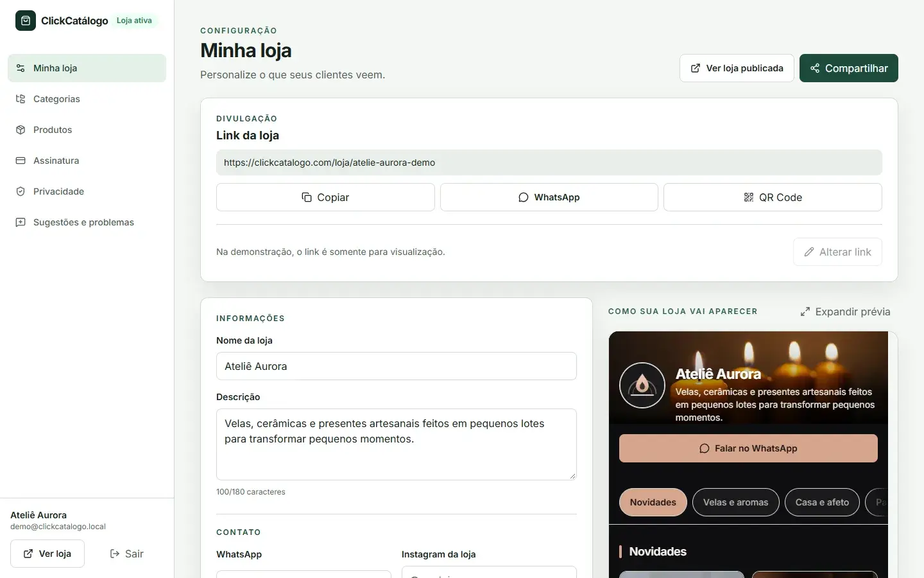Click the ClickCatálogo logo icon
Image resolution: width=924 pixels, height=578 pixels.
(x=26, y=21)
